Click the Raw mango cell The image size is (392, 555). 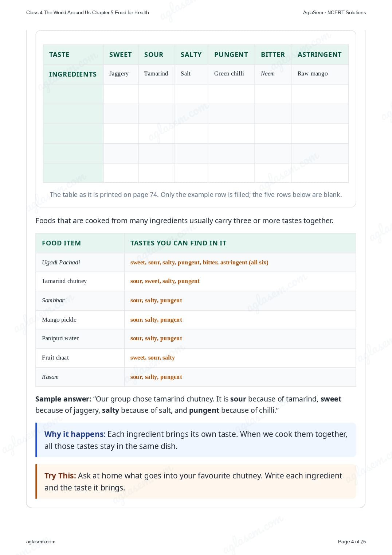(x=320, y=74)
